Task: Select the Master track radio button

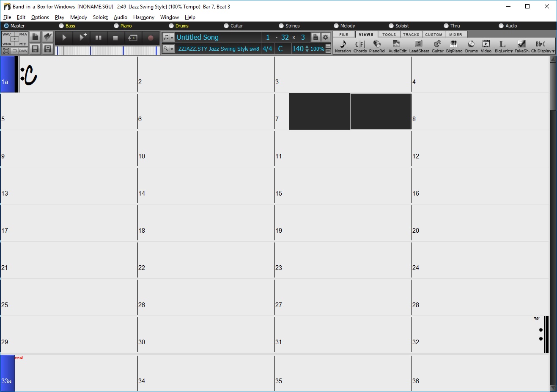Action: tap(6, 26)
